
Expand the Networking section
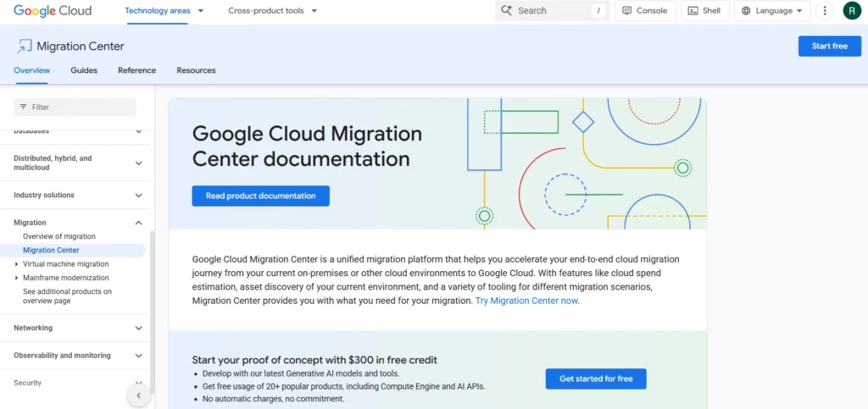point(139,328)
